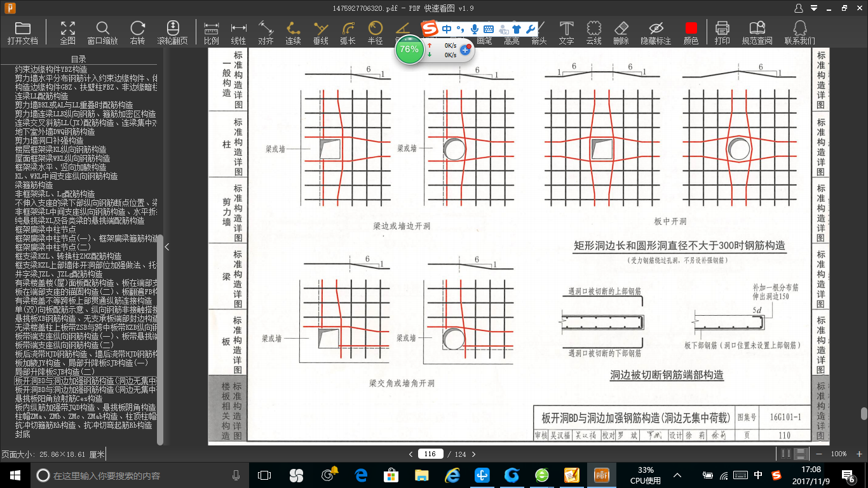868x488 pixels.
Task: Switch to continuous single-page layout
Action: 801,454
